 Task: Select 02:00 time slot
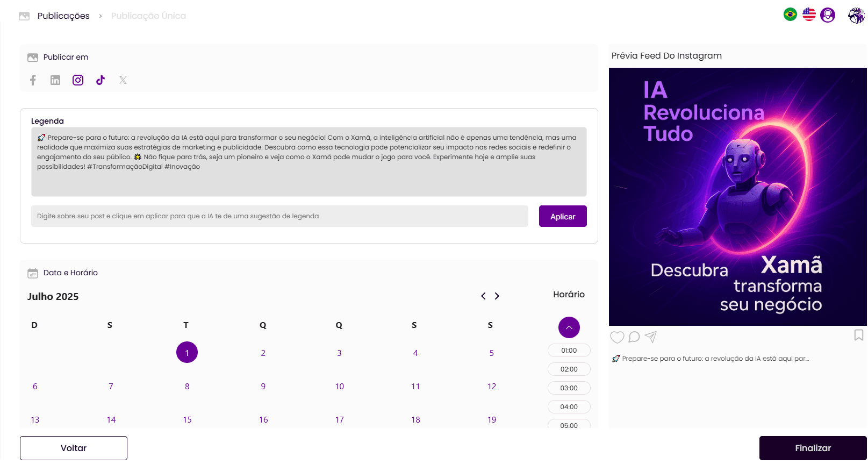pos(569,369)
